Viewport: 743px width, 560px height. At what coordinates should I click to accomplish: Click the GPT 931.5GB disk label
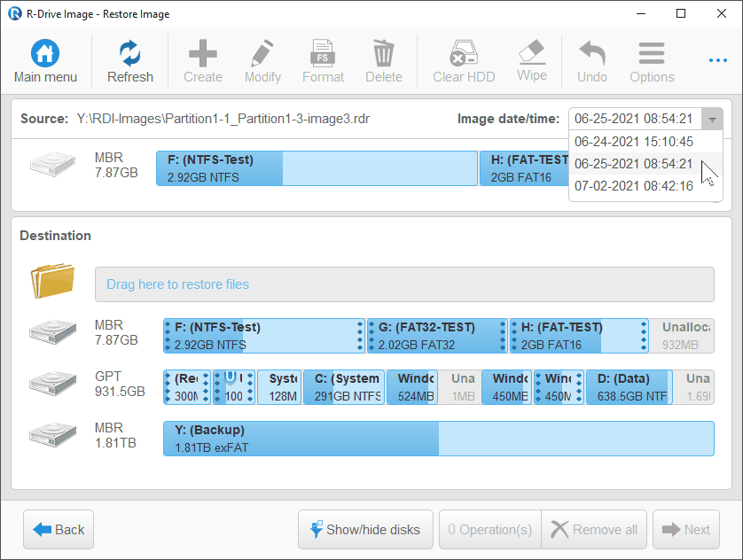(x=120, y=384)
